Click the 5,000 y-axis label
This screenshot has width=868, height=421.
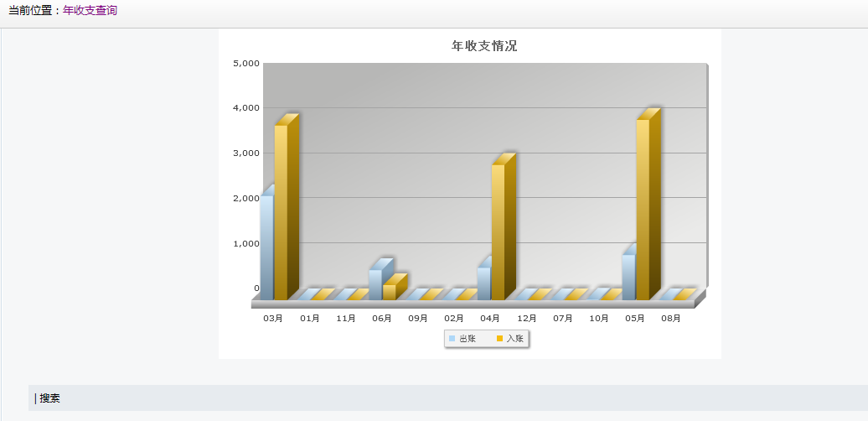click(x=246, y=63)
